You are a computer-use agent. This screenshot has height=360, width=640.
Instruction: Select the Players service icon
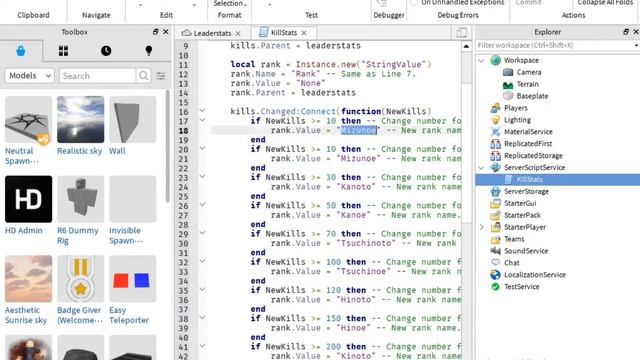pyautogui.click(x=496, y=108)
